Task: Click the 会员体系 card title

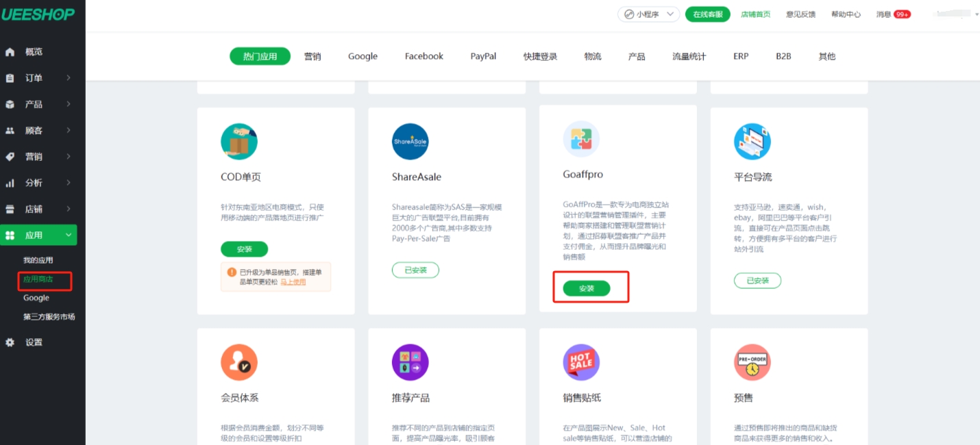Action: 240,398
